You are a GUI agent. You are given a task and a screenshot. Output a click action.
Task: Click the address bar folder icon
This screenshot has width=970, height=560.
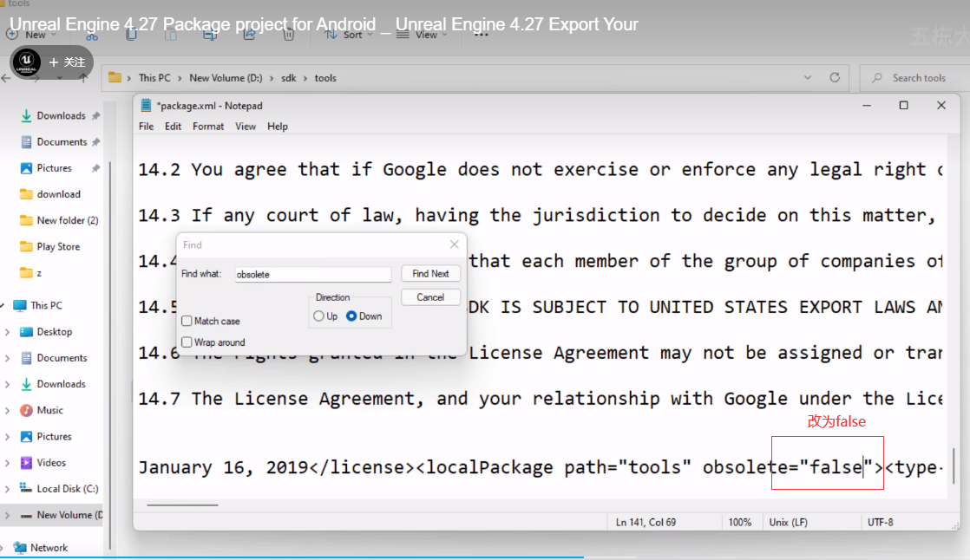click(115, 78)
